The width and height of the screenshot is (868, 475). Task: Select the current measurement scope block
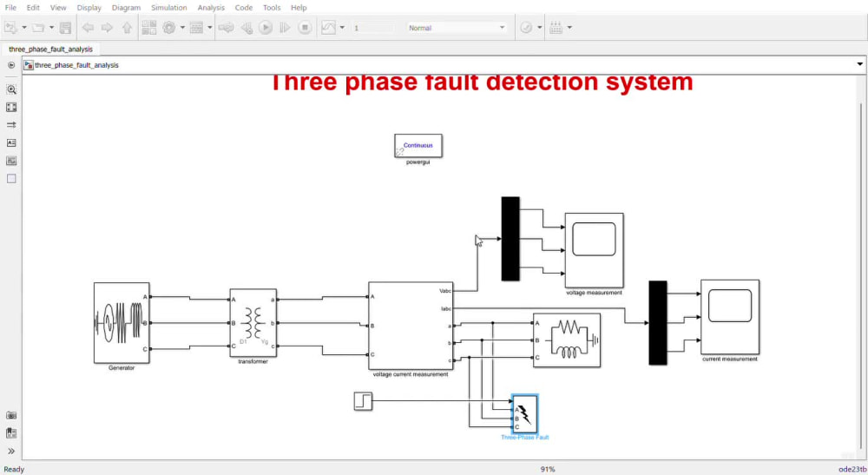pyautogui.click(x=730, y=317)
